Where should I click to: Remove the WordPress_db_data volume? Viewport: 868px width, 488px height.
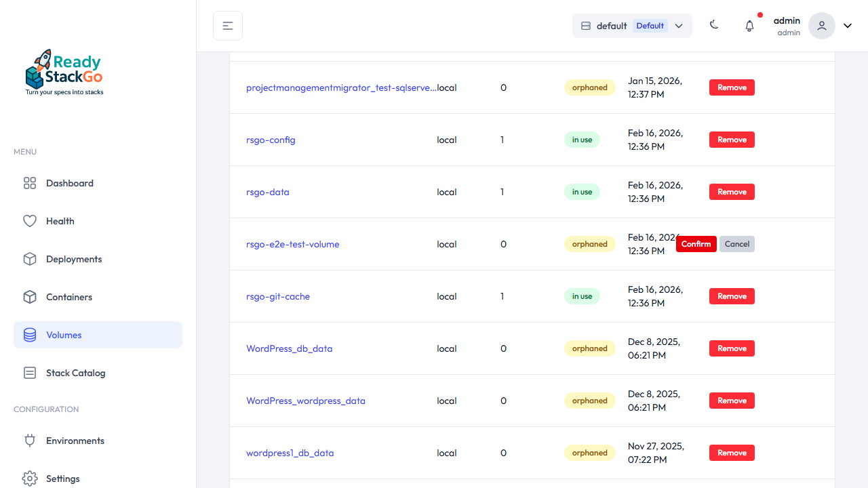732,348
